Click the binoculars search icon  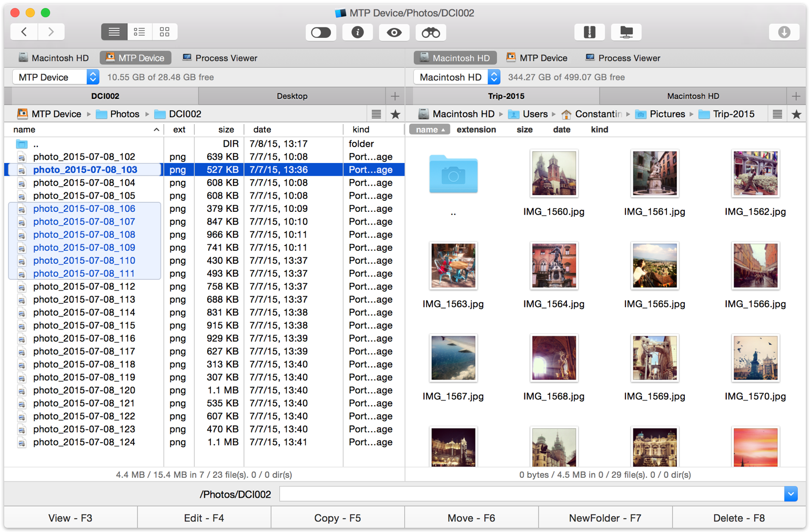[x=431, y=33]
